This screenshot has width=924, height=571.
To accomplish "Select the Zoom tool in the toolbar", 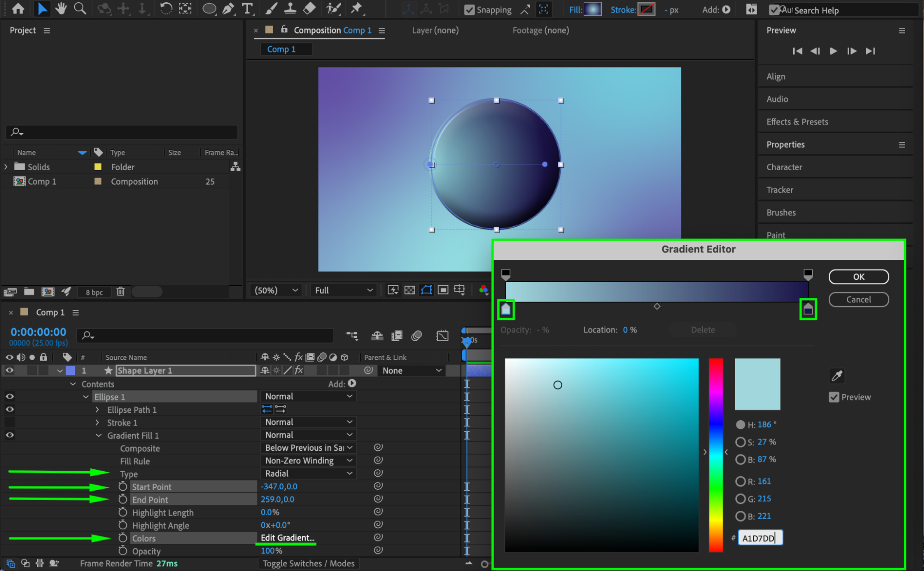I will (x=80, y=8).
